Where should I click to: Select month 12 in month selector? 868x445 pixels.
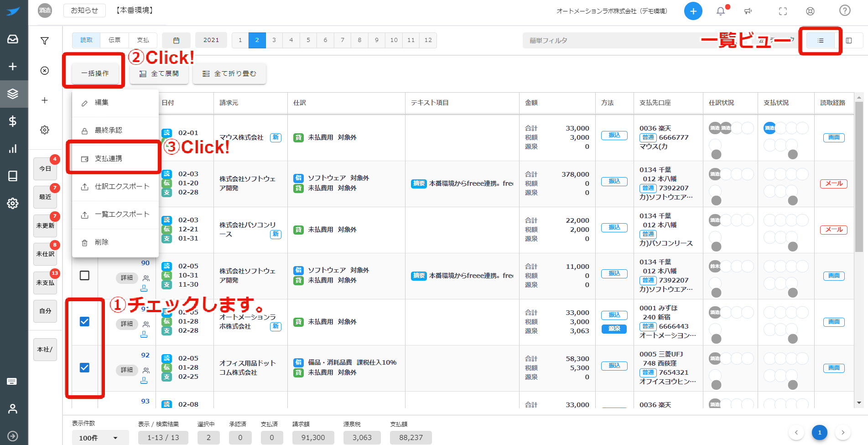tap(428, 40)
